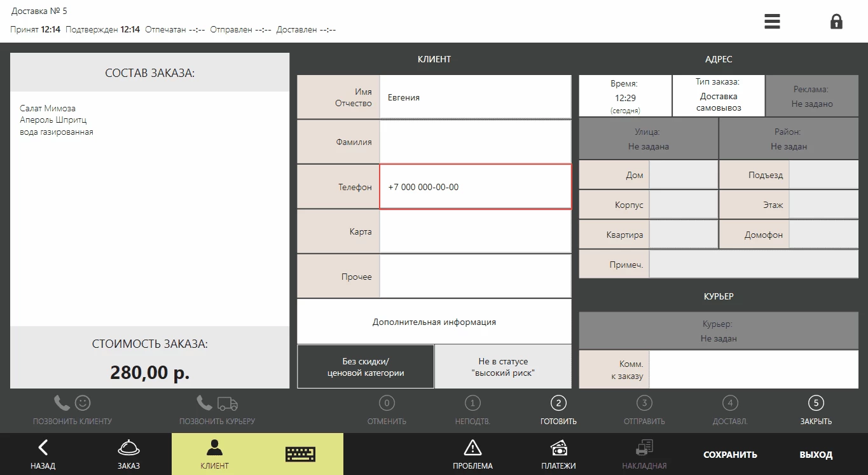Open the Тип заказа selector
The width and height of the screenshot is (868, 475).
coord(718,96)
